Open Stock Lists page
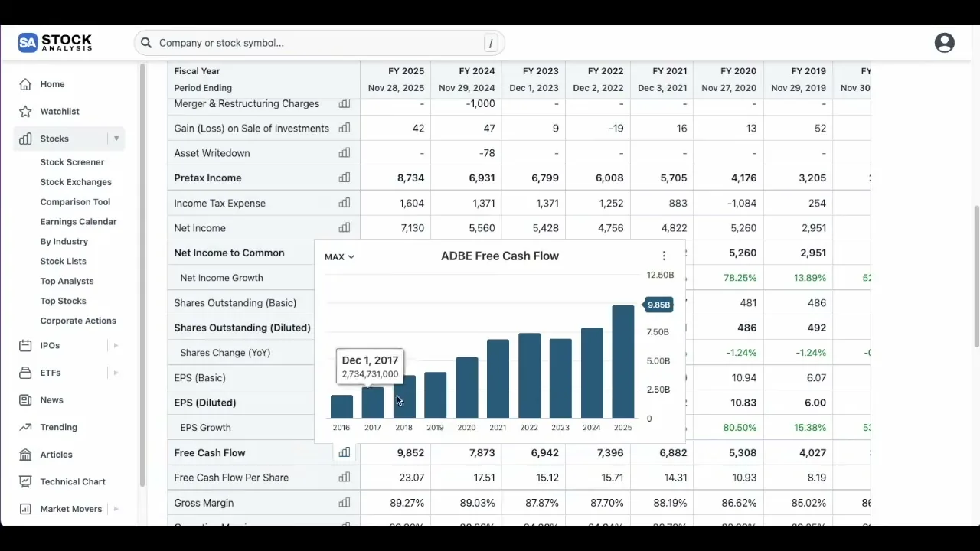 coord(63,262)
